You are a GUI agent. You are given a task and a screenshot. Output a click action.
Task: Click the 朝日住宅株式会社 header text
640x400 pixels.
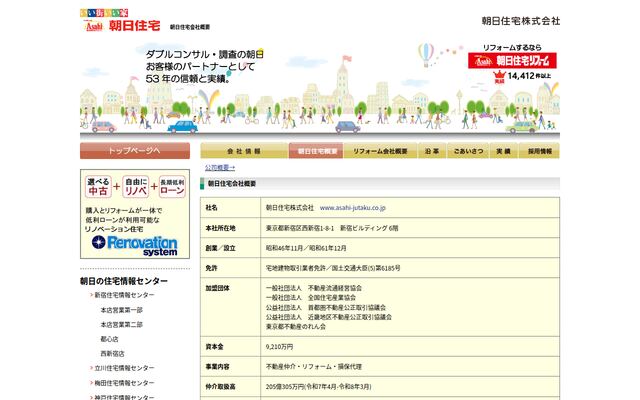(x=520, y=21)
